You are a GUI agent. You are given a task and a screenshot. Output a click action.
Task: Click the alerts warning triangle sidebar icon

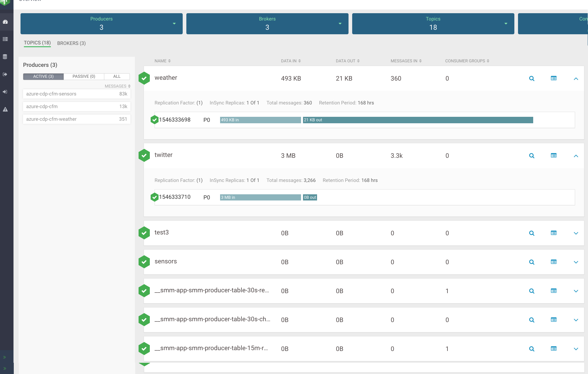point(5,110)
